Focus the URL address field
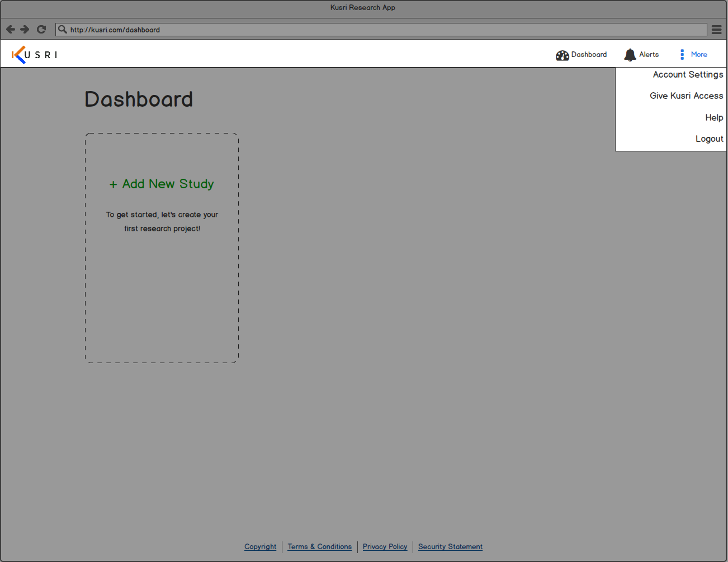Image resolution: width=728 pixels, height=562 pixels. click(x=381, y=30)
